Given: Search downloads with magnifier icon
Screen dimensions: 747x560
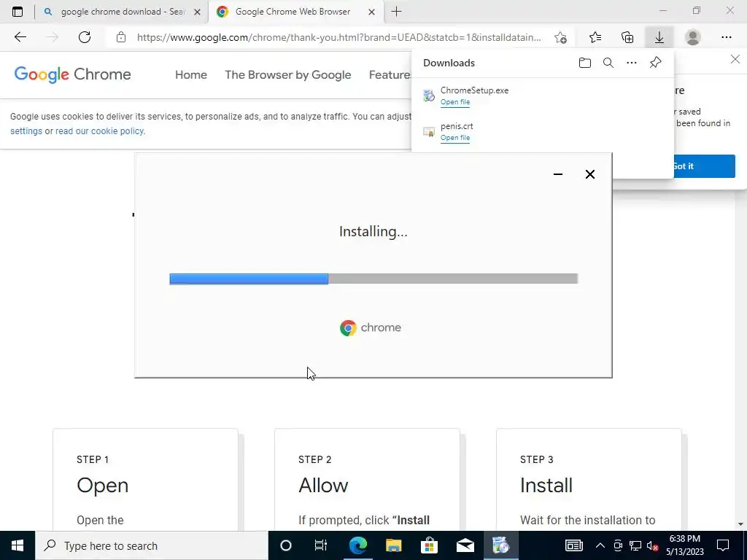Looking at the screenshot, I should pyautogui.click(x=608, y=63).
